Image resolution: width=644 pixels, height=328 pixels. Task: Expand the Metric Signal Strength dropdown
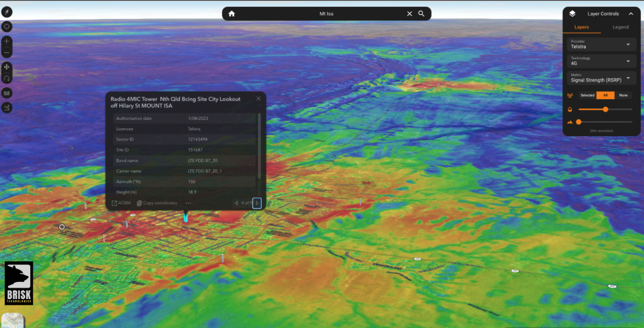pyautogui.click(x=599, y=78)
